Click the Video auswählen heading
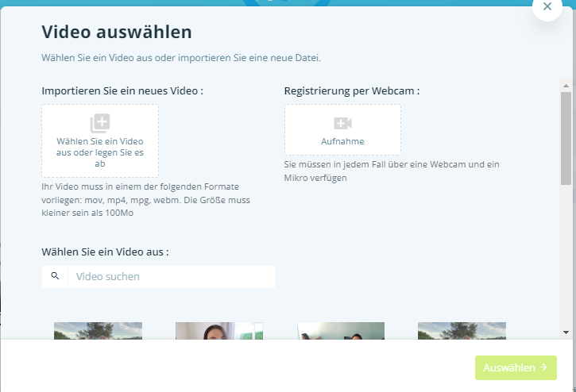This screenshot has height=392, width=576. point(117,33)
